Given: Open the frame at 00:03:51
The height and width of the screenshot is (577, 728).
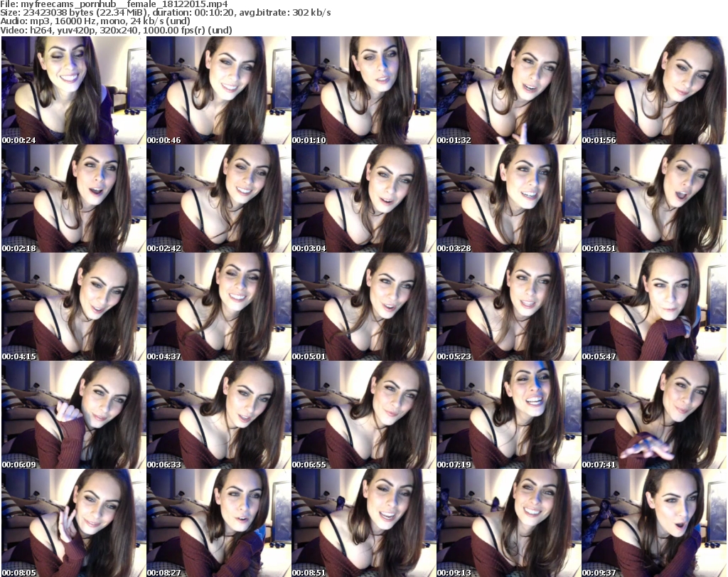Looking at the screenshot, I should 654,198.
